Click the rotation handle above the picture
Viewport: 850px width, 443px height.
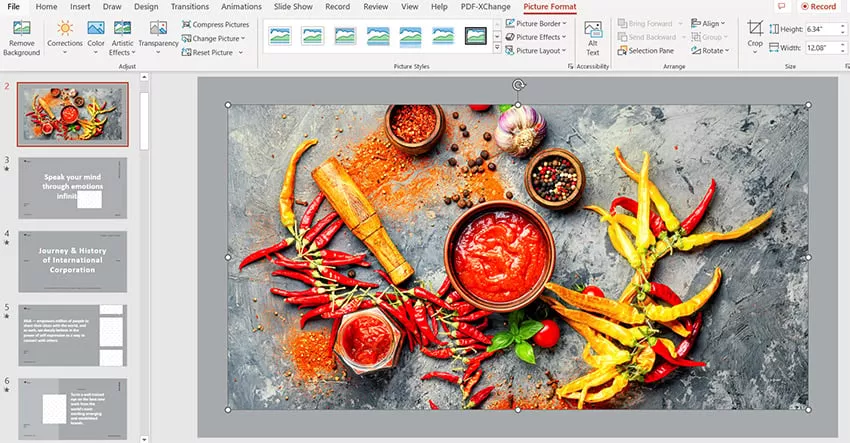(x=518, y=85)
